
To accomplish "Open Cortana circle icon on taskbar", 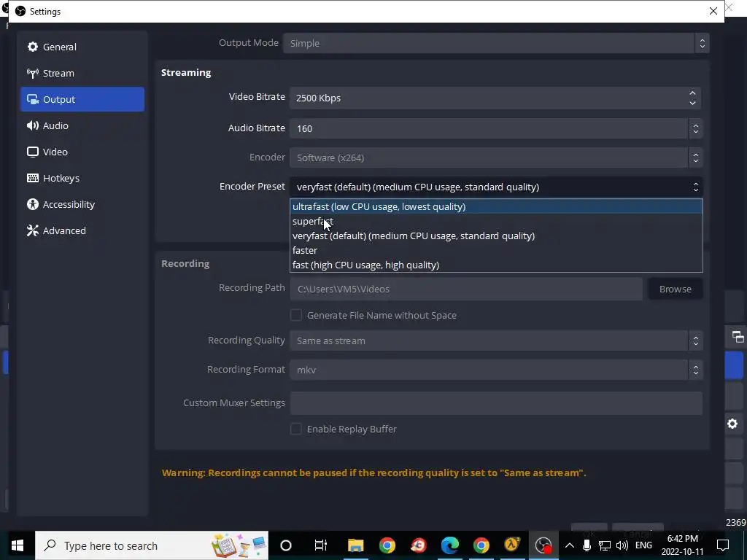I will (286, 545).
